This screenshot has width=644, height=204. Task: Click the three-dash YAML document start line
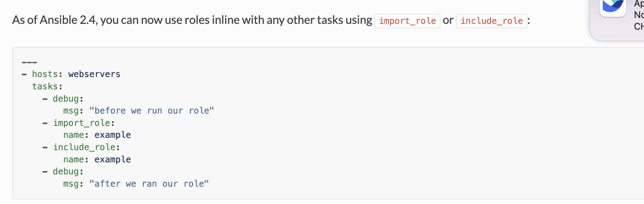(29, 62)
